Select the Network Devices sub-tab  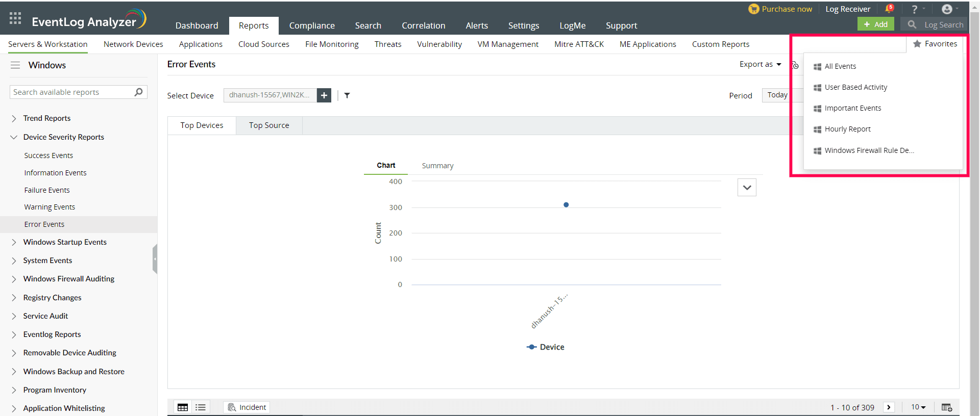133,44
